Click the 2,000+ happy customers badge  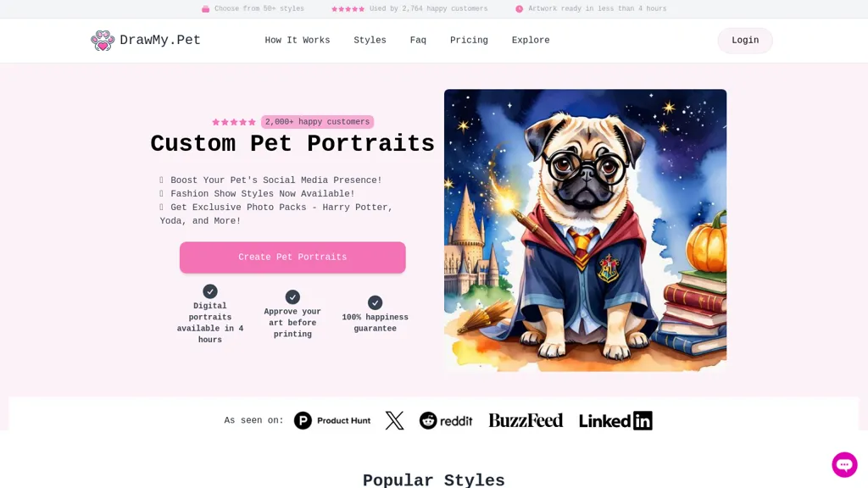[x=317, y=122]
